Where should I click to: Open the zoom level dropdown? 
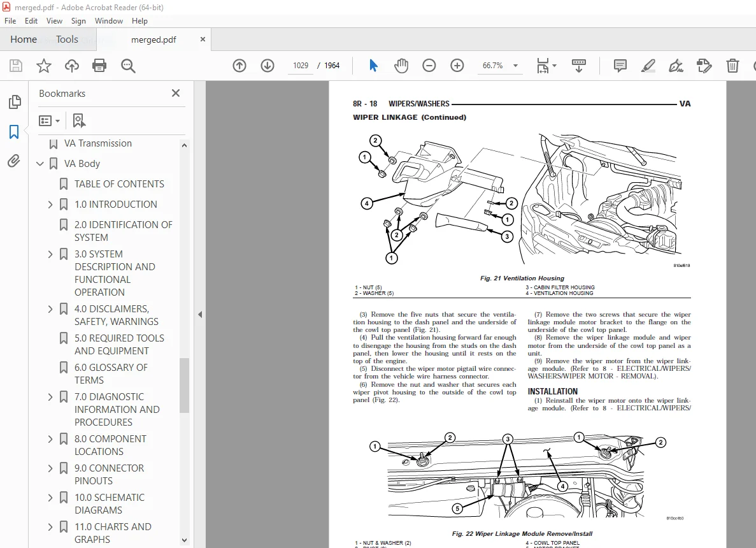pyautogui.click(x=515, y=66)
